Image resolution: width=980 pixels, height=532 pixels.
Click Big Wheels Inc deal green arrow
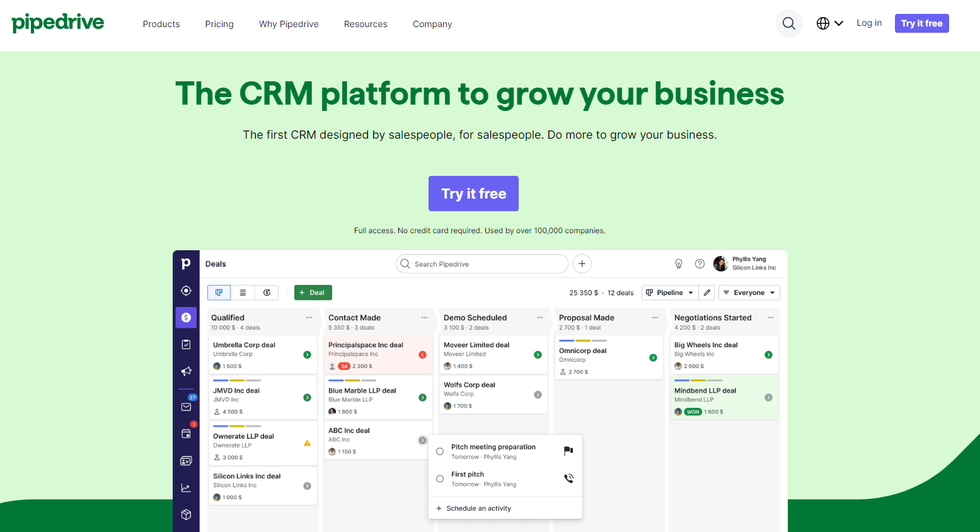[768, 355]
